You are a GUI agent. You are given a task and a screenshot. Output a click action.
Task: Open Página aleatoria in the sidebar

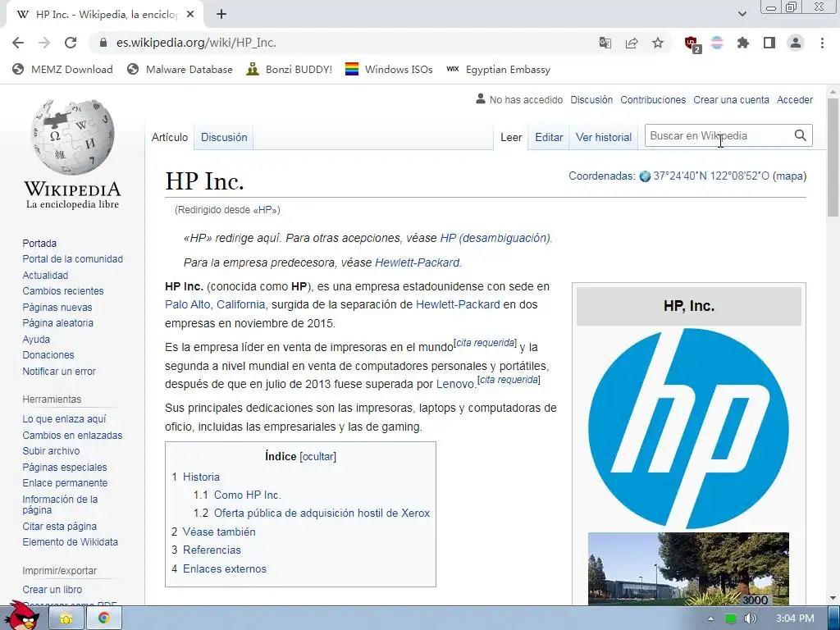coord(58,323)
